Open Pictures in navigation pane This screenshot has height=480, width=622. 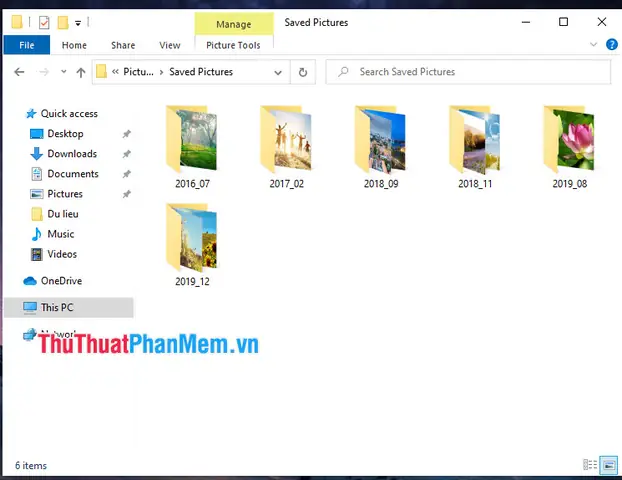[65, 194]
